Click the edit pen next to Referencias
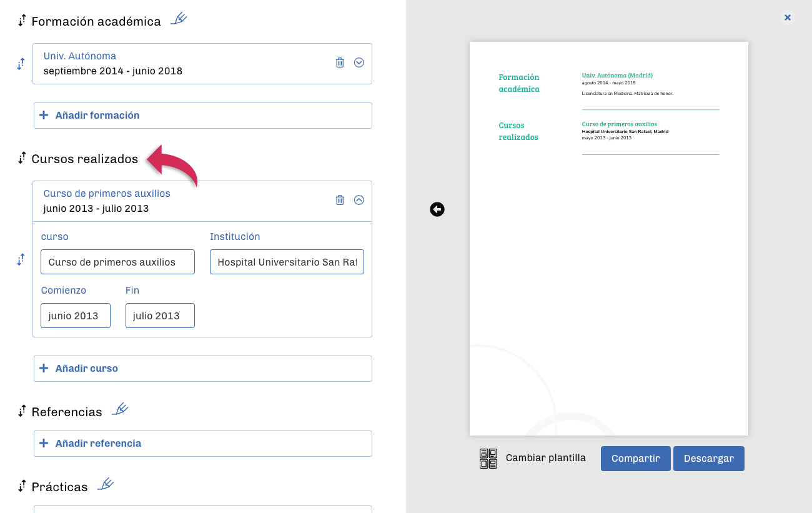This screenshot has width=812, height=513. coord(120,409)
